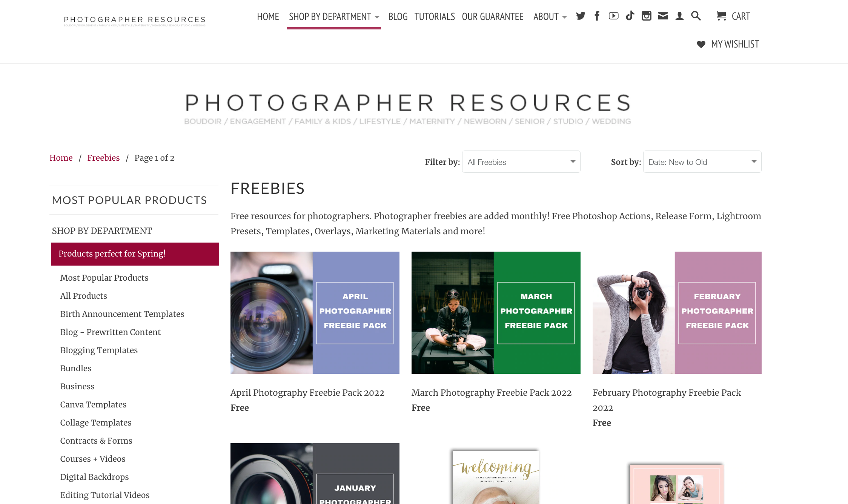The image size is (848, 504).
Task: Click the SHOP BY DEPARTMENT sidebar heading
Action: click(x=102, y=231)
